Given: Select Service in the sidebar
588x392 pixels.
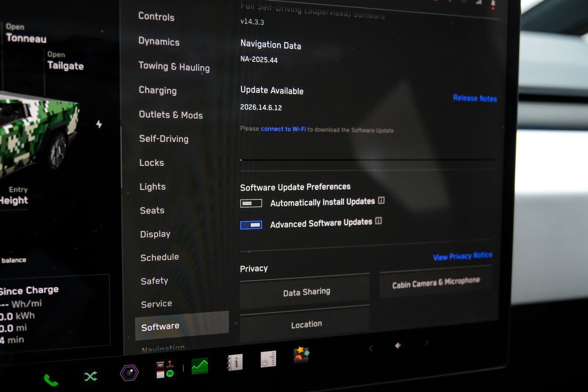Looking at the screenshot, I should 157,304.
